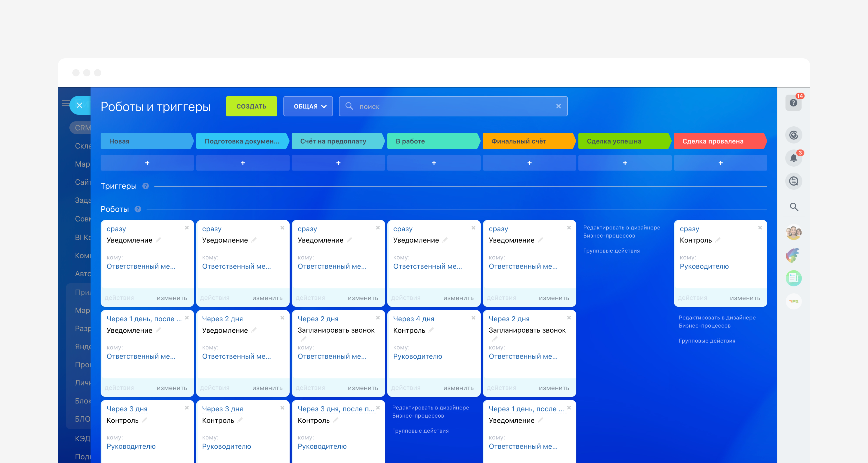Clear the search field with X
Image resolution: width=868 pixels, height=463 pixels.
pyautogui.click(x=558, y=106)
